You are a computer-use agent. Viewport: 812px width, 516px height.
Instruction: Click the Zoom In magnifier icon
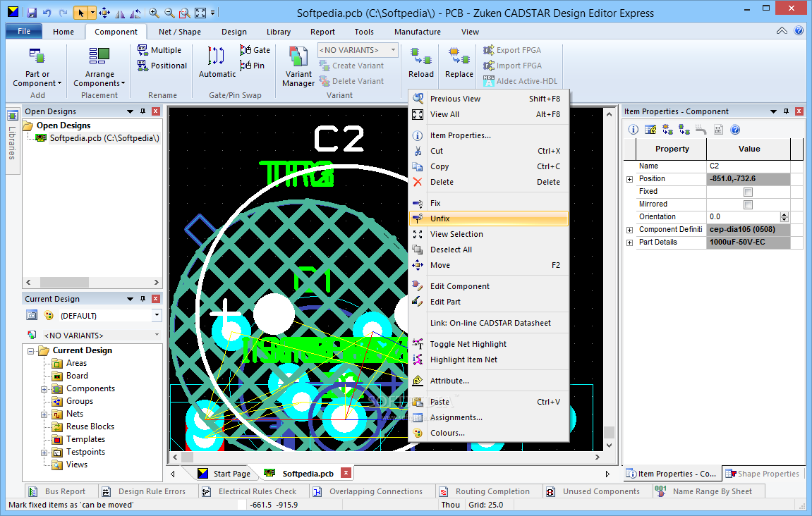(154, 13)
